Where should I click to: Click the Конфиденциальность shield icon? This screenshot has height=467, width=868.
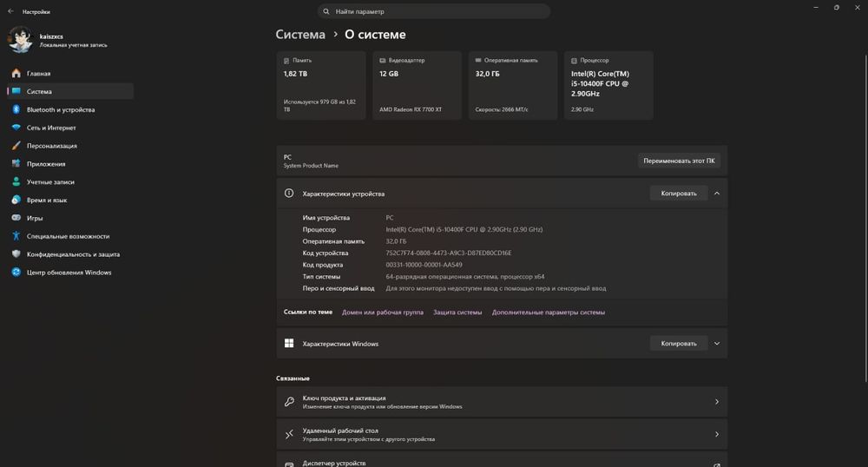16,254
